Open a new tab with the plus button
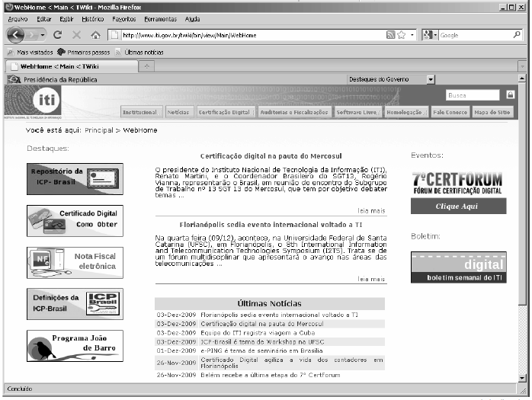This screenshot has height=400, width=532. pos(146,66)
